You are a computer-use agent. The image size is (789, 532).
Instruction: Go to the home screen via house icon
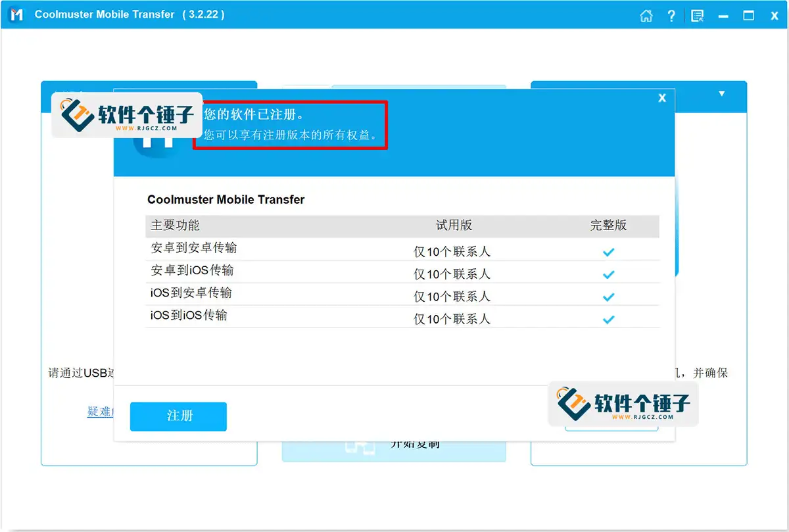coord(646,16)
